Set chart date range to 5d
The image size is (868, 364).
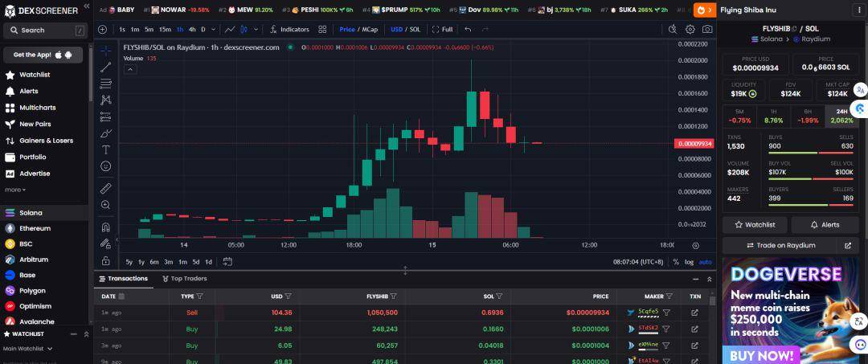point(196,262)
